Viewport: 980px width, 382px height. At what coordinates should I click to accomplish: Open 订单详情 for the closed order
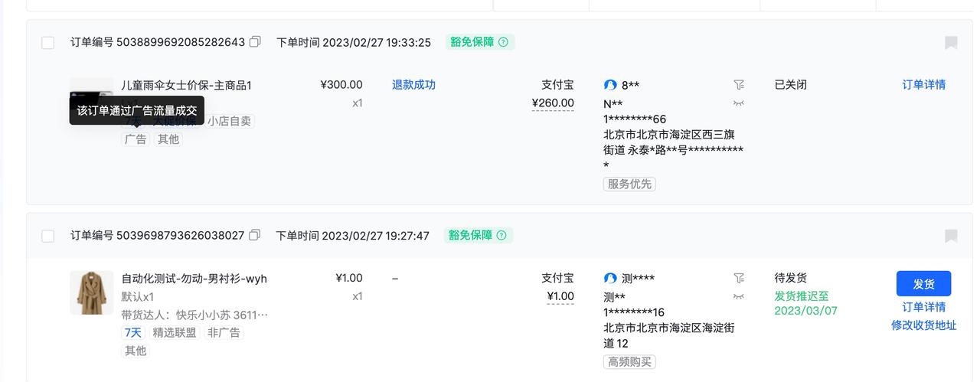pos(923,85)
